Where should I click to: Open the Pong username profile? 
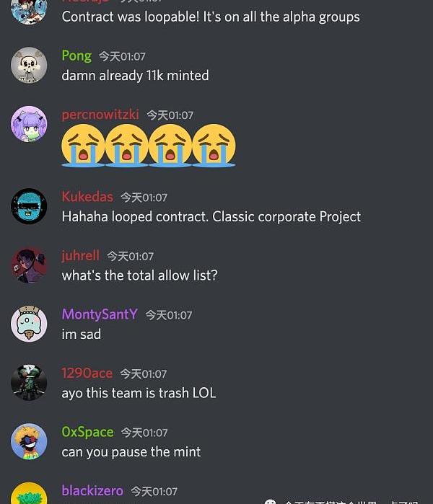[x=76, y=56]
